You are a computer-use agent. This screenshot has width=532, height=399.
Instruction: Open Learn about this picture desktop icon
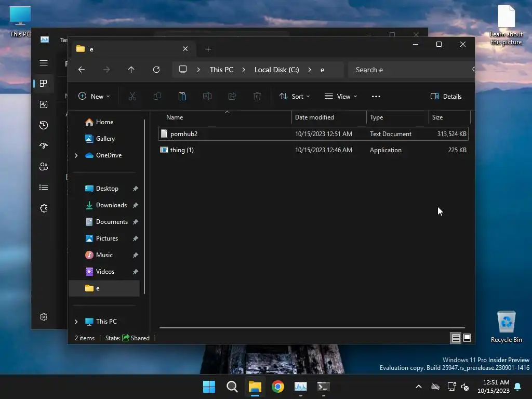506,25
